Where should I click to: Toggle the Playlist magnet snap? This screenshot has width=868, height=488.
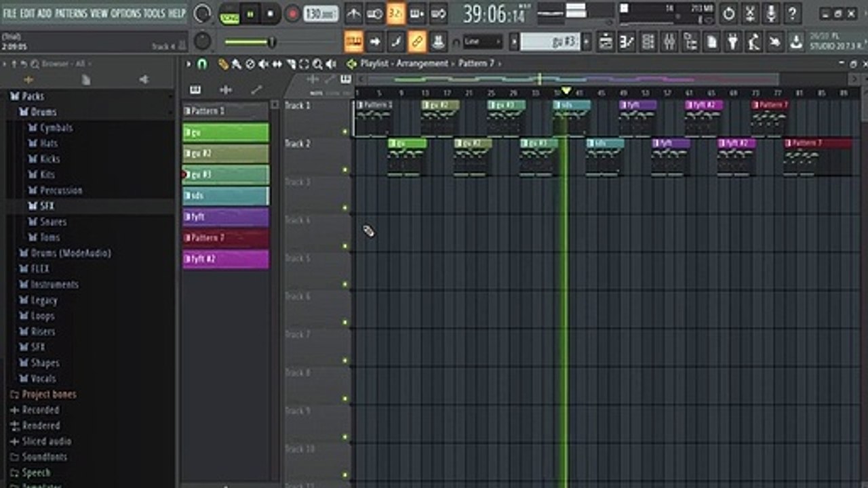click(x=202, y=64)
